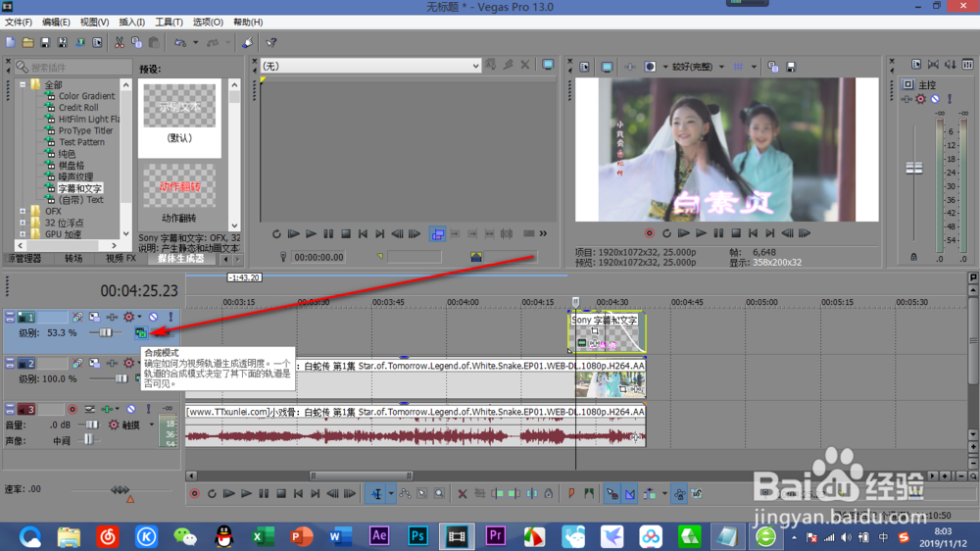This screenshot has width=980, height=551.
Task: Select the Envelope edit tool
Action: (405, 494)
